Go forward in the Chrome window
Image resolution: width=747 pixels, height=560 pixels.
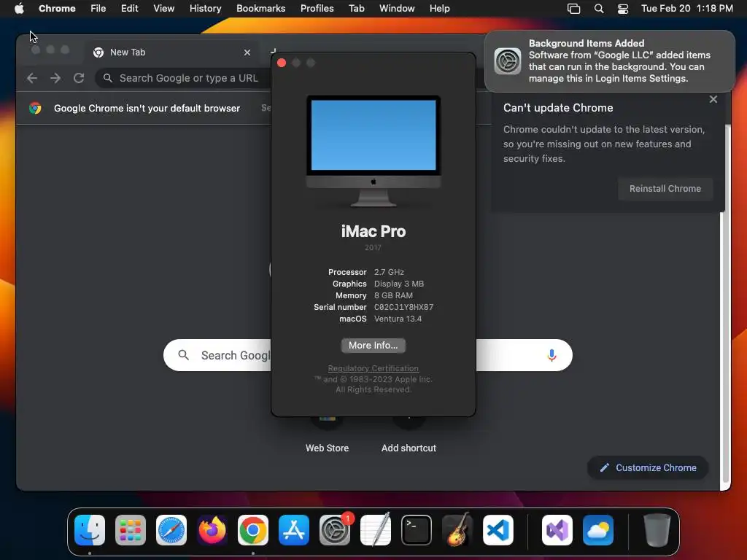coord(55,78)
